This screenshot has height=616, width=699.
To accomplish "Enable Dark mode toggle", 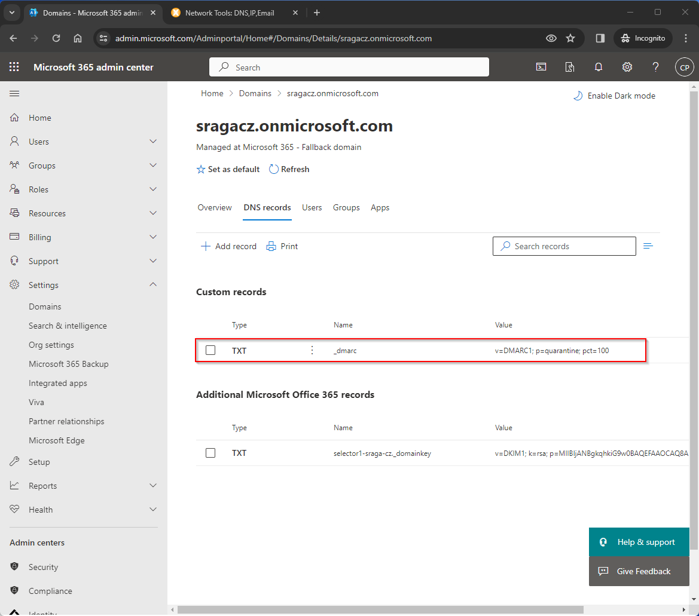I will point(614,96).
